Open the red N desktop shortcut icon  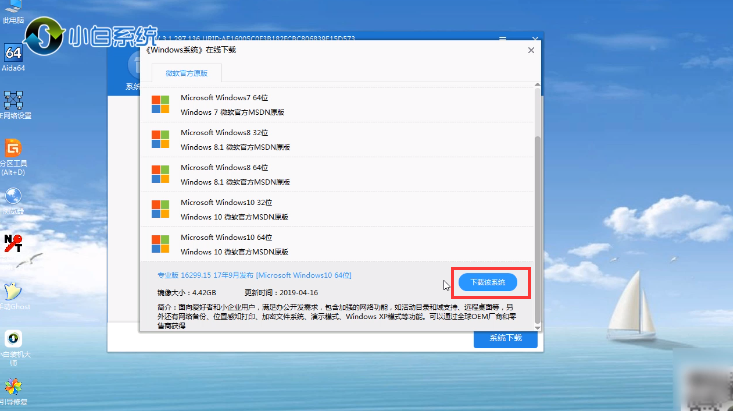click(x=14, y=241)
